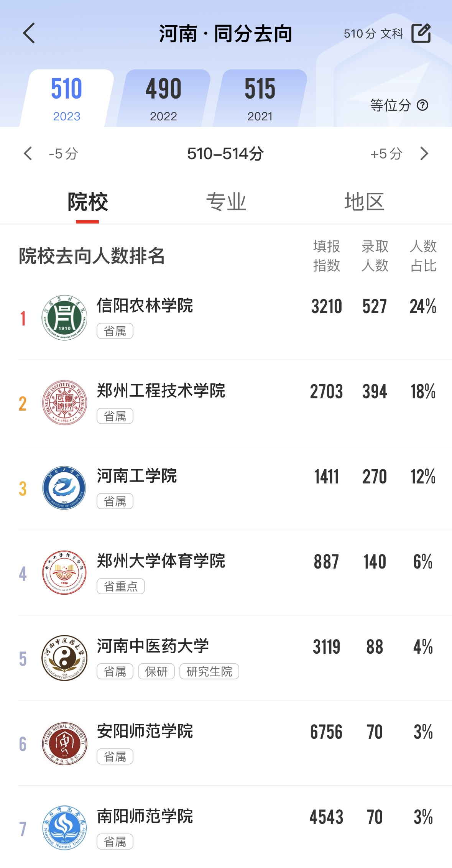The width and height of the screenshot is (452, 868).
Task: Go to next score range arrow
Action: click(x=424, y=153)
